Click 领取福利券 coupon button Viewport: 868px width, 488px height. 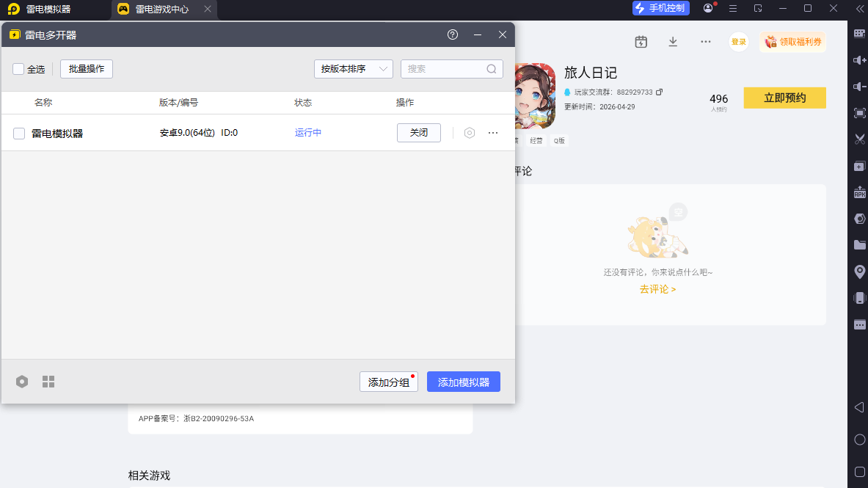(792, 42)
